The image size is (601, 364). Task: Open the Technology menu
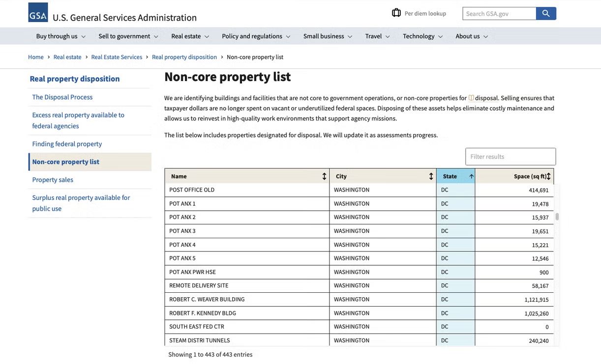422,36
